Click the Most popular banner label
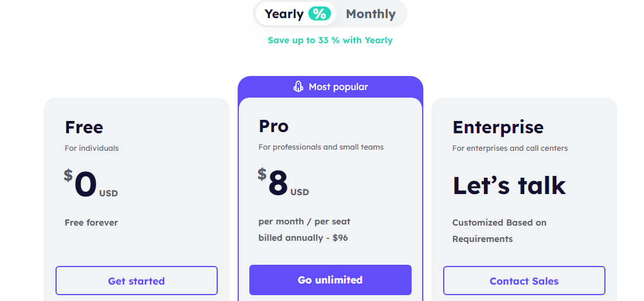The width and height of the screenshot is (644, 301). point(338,87)
